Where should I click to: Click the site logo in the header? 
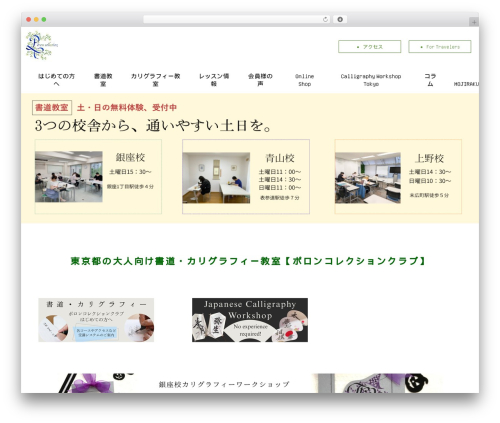(x=42, y=46)
